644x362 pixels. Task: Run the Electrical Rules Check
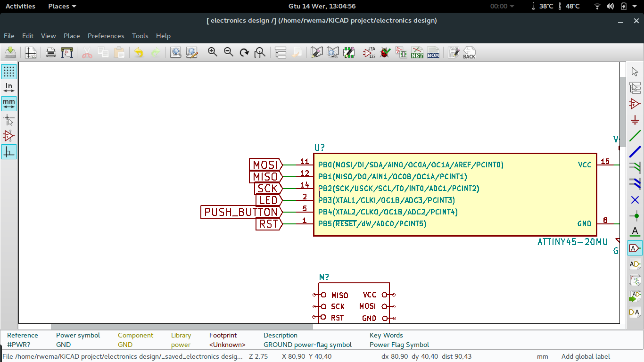point(385,52)
